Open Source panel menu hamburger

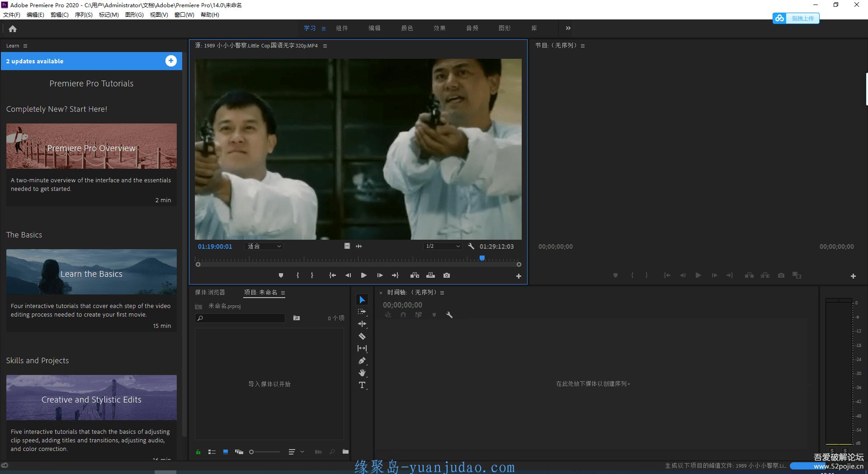(x=325, y=46)
